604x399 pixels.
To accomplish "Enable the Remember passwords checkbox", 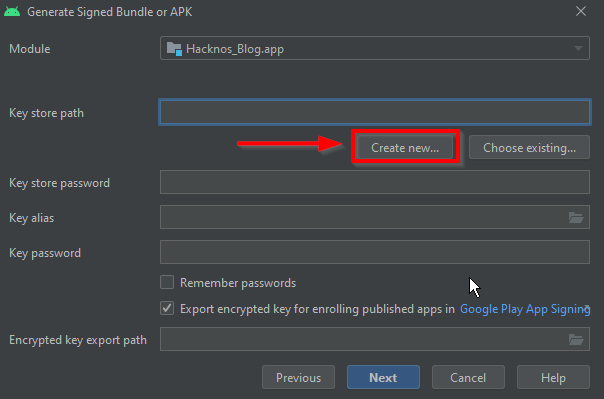I will click(x=167, y=282).
